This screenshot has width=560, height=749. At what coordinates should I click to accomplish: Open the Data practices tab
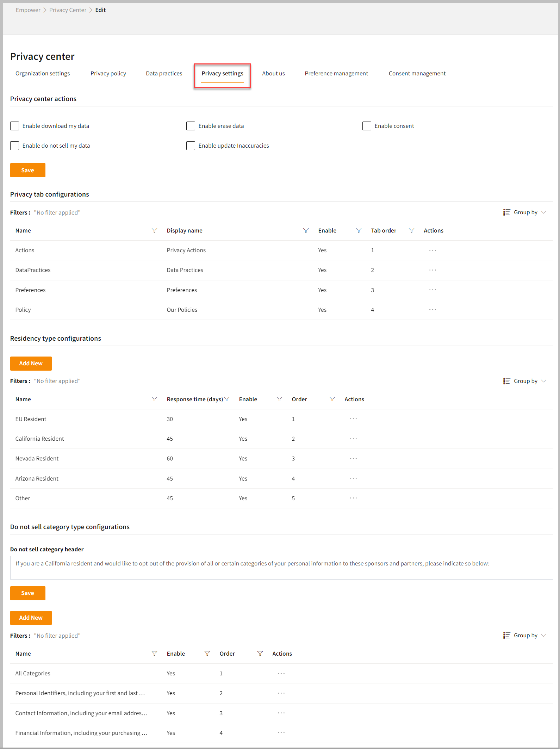164,74
